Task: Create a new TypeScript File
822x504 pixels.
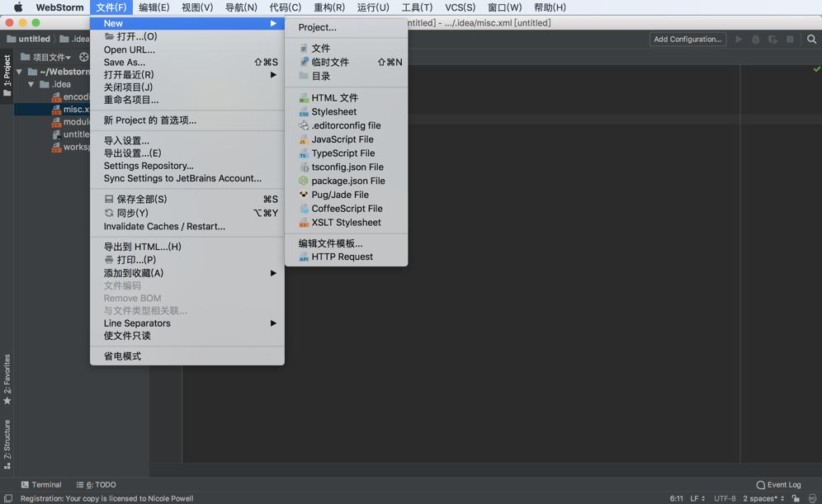Action: [x=346, y=153]
